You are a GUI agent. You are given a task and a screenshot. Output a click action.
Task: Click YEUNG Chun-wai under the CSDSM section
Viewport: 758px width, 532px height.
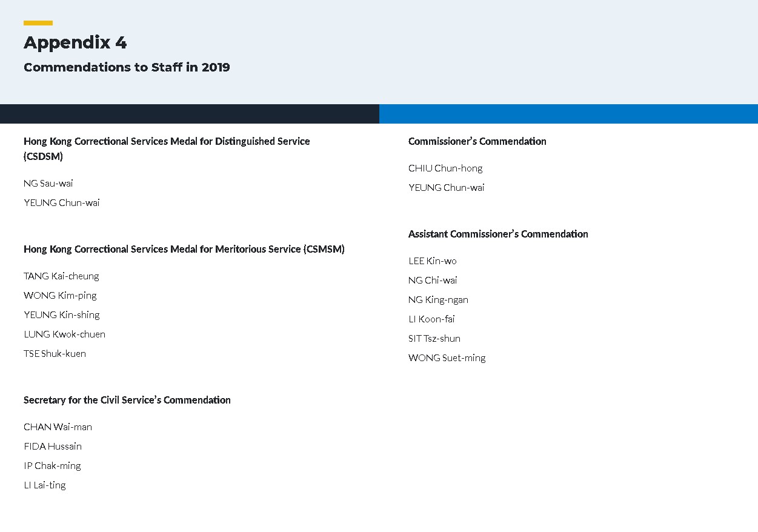[x=62, y=203]
